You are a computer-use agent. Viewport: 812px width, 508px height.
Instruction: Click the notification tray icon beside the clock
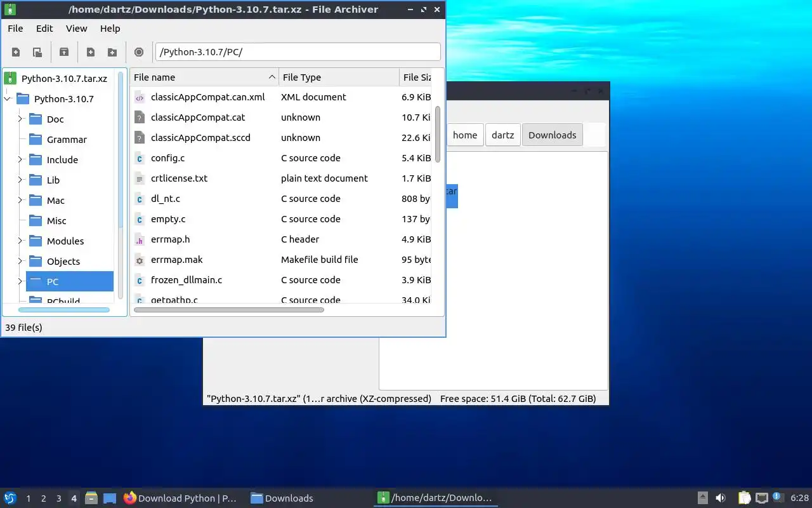[x=778, y=497]
